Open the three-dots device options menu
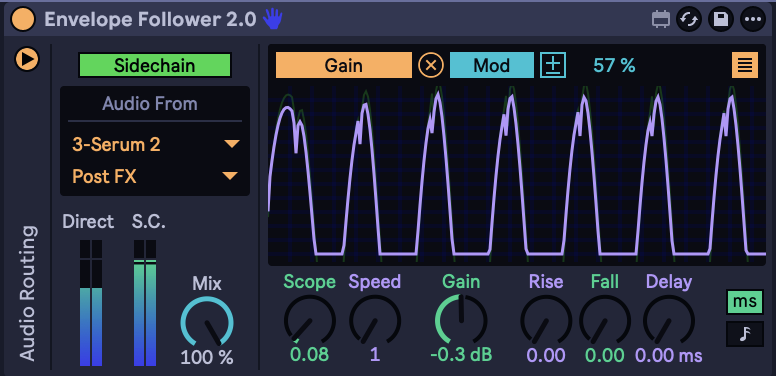The height and width of the screenshot is (376, 776). (753, 20)
